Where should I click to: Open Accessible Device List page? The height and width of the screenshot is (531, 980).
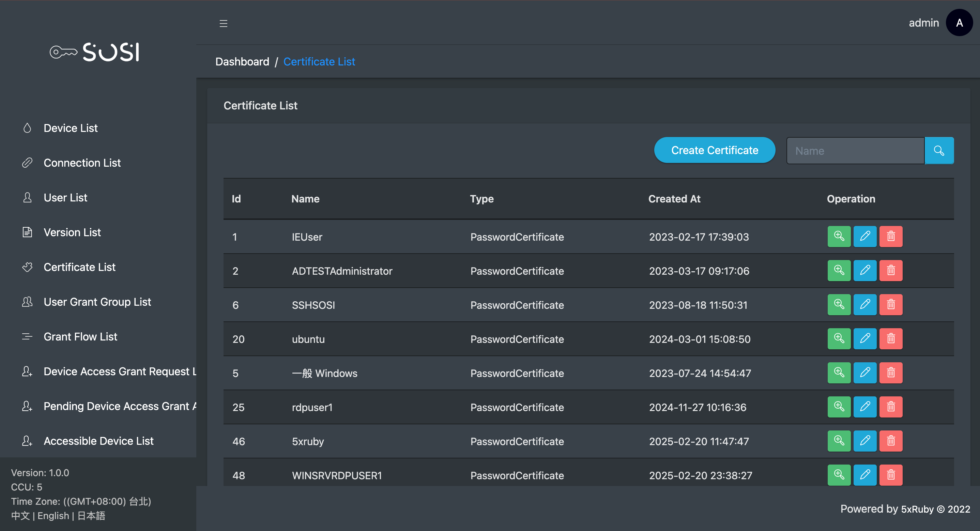pyautogui.click(x=98, y=441)
